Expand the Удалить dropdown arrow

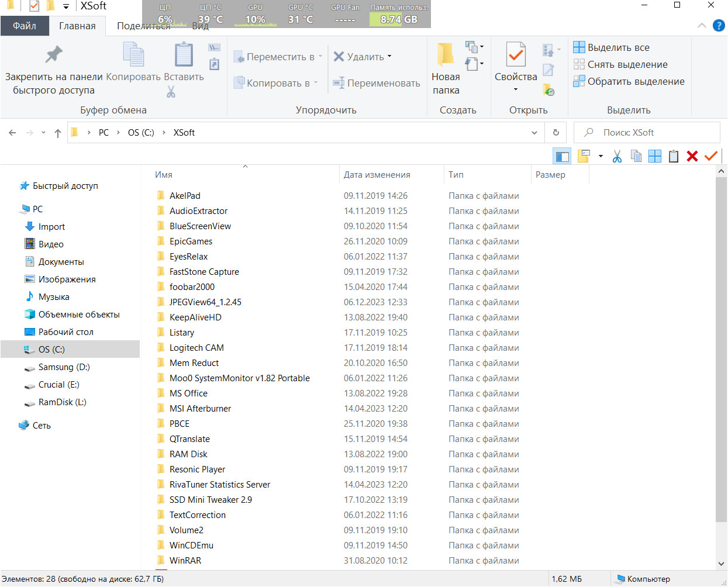(x=389, y=57)
